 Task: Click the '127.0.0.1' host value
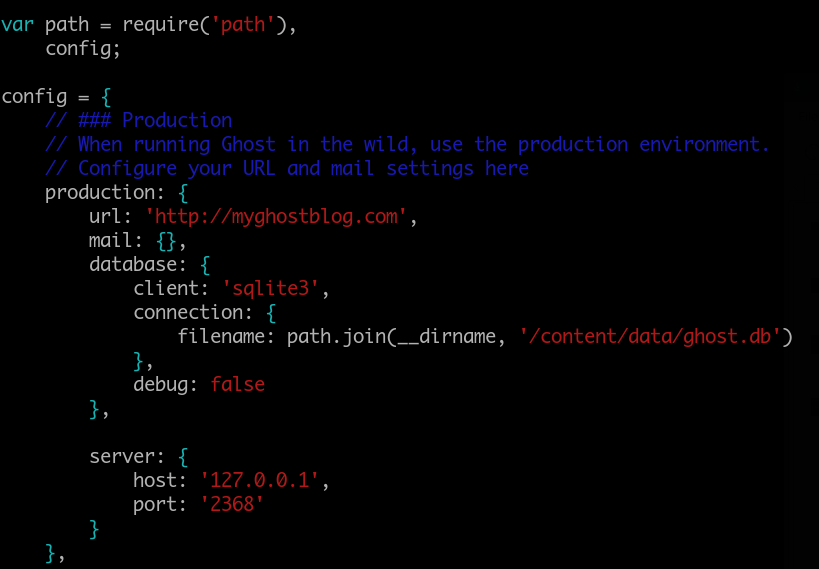click(x=260, y=480)
